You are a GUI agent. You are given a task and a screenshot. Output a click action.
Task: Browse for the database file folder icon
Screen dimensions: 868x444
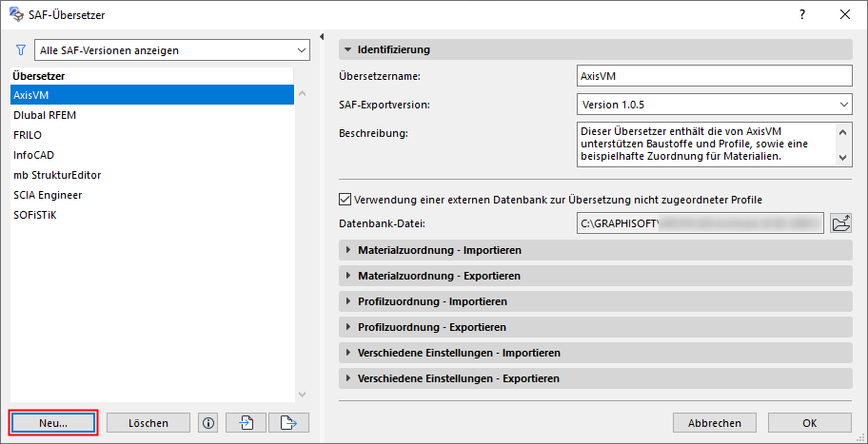click(841, 223)
